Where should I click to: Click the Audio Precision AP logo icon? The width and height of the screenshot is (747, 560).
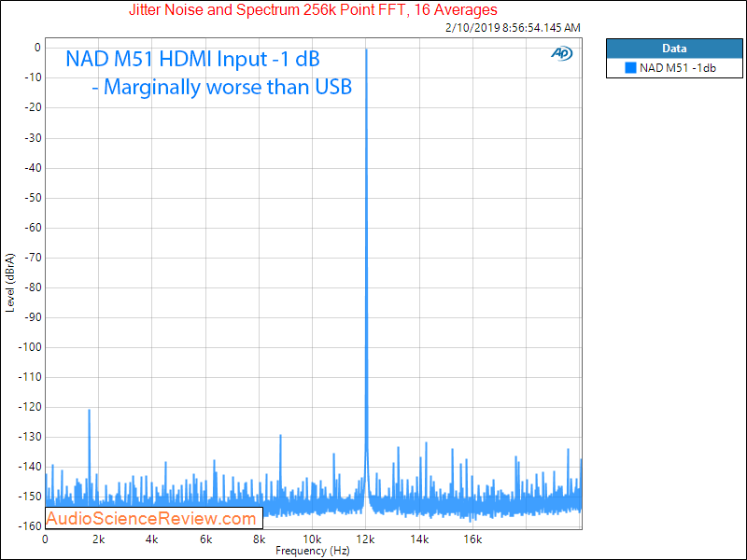[x=562, y=53]
